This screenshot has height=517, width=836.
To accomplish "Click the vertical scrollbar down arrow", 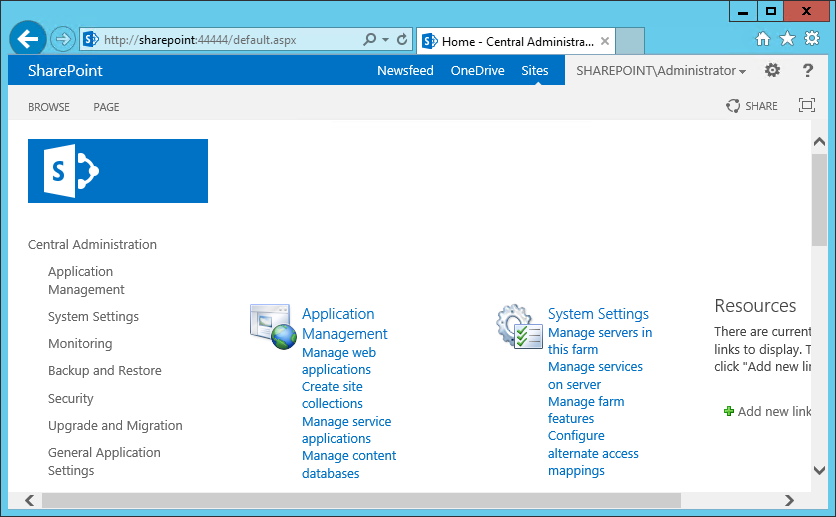I will (x=819, y=470).
